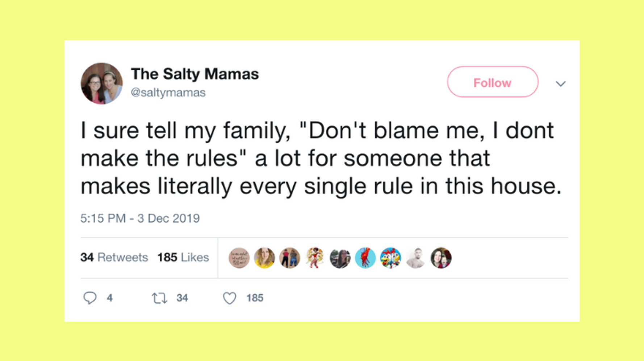Click the reply speech bubble icon
644x361 pixels.
click(x=89, y=298)
